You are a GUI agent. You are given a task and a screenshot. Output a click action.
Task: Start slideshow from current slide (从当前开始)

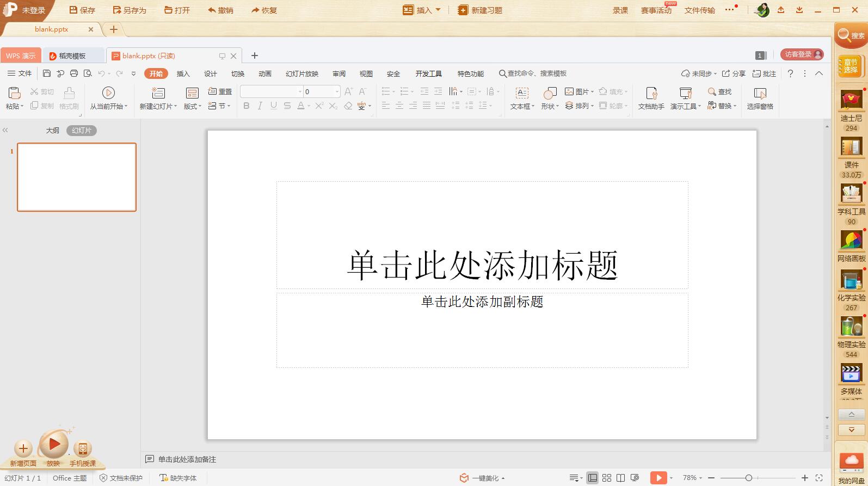(108, 93)
